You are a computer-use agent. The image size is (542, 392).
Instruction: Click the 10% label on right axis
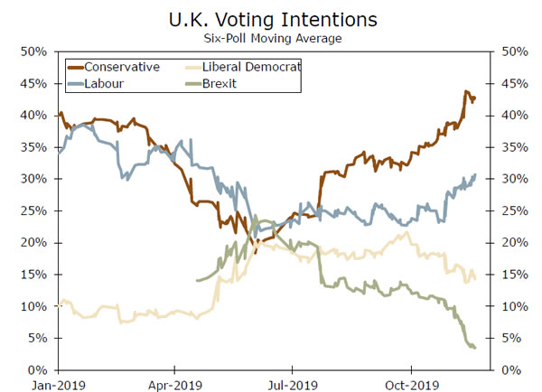pyautogui.click(x=512, y=307)
